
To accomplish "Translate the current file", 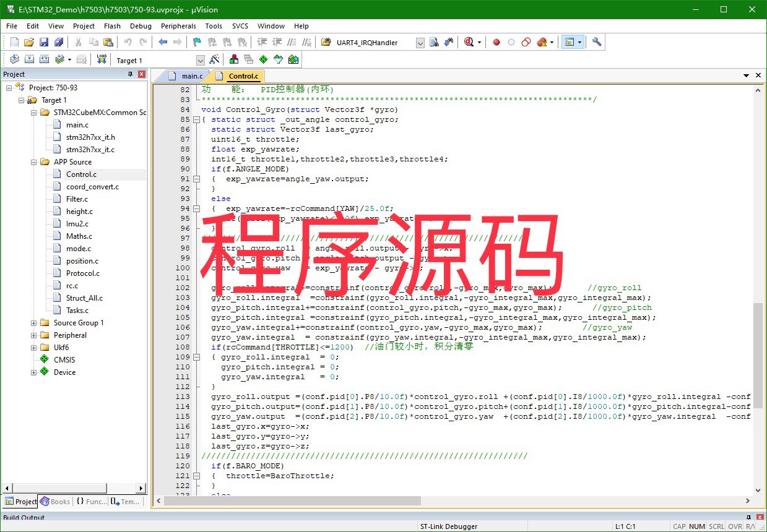I will [x=15, y=59].
